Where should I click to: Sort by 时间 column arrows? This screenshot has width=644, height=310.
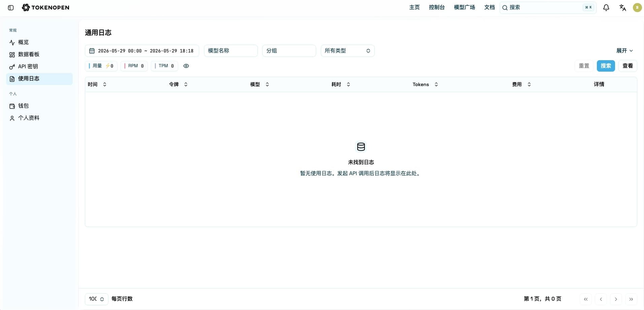point(105,84)
